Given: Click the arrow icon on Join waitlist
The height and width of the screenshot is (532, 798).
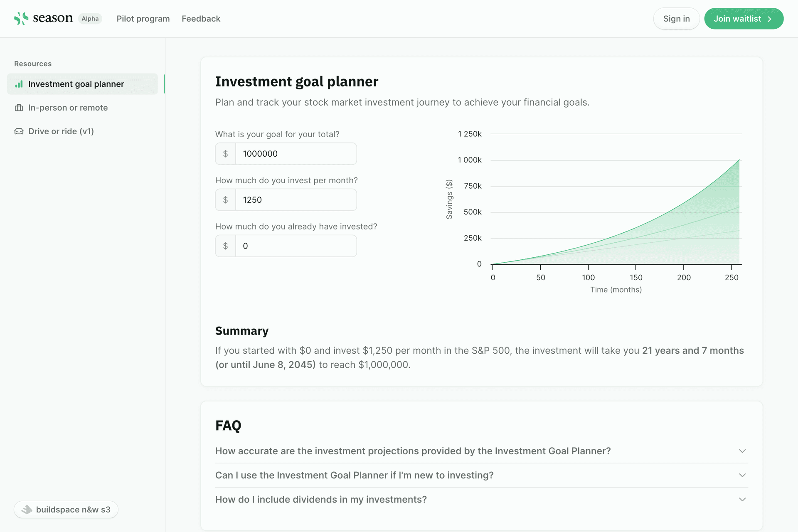Looking at the screenshot, I should coord(770,19).
